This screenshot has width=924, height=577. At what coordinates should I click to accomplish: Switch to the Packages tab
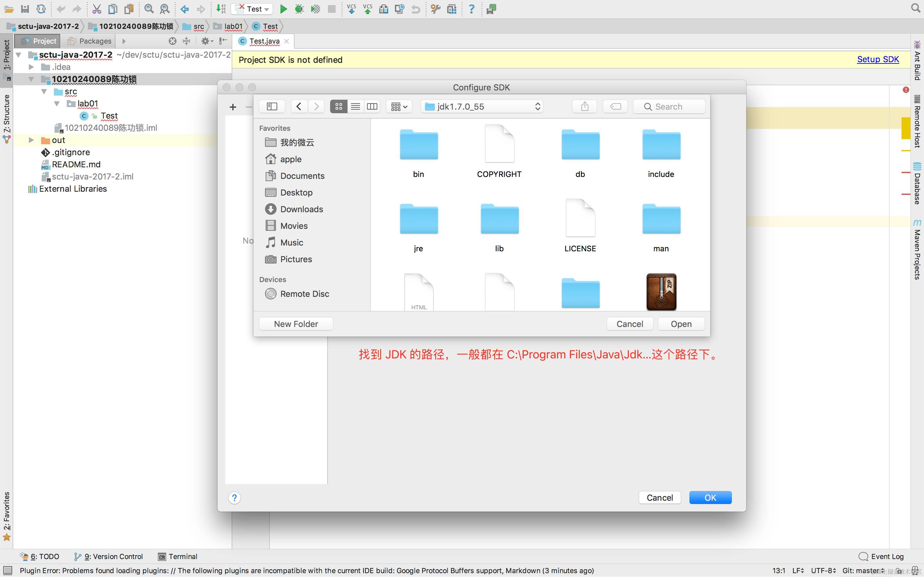(x=89, y=41)
